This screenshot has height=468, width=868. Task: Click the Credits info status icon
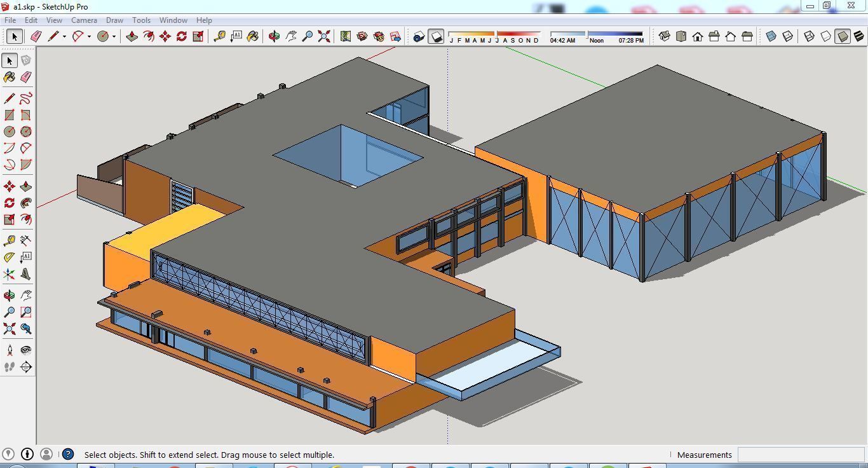click(x=27, y=454)
